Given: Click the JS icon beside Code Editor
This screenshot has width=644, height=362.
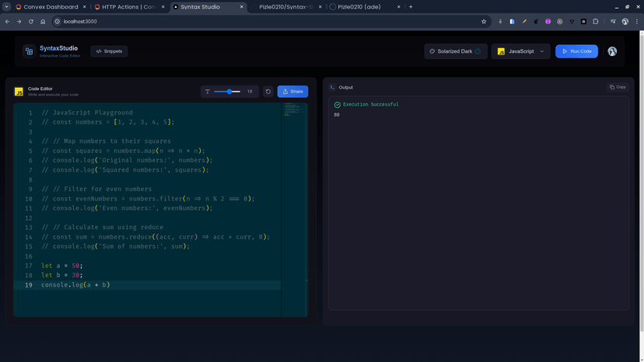Looking at the screenshot, I should [x=19, y=92].
